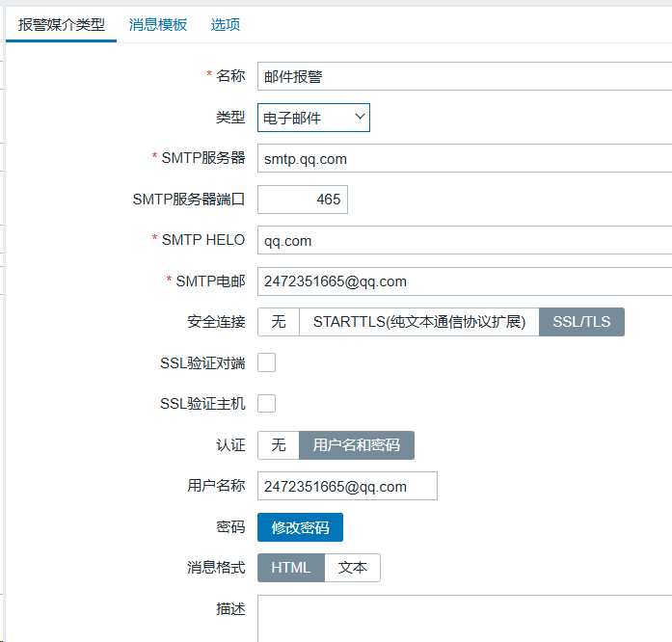This screenshot has height=642, width=672.
Task: Enable the SSL验证对端 checkbox
Action: [x=267, y=362]
